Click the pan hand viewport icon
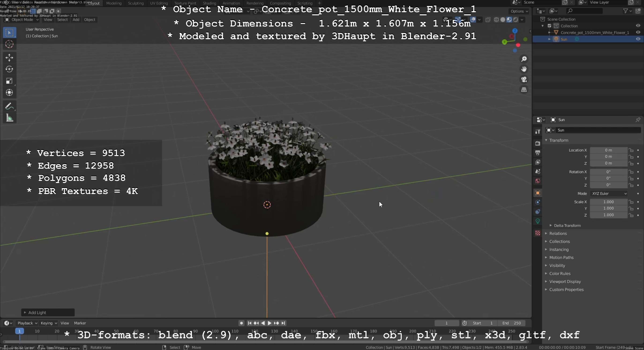The width and height of the screenshot is (644, 350). 524,69
